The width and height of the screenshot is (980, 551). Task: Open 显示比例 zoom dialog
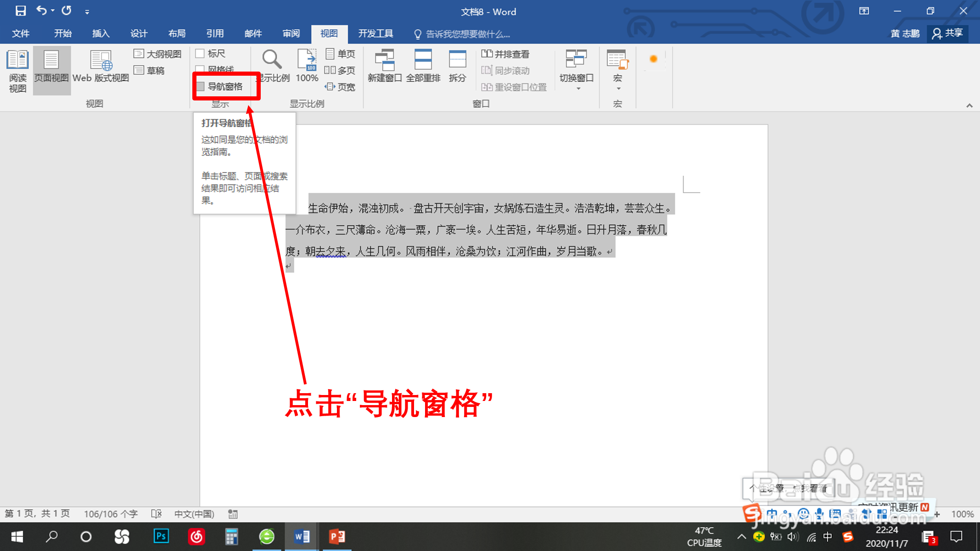[x=273, y=67]
